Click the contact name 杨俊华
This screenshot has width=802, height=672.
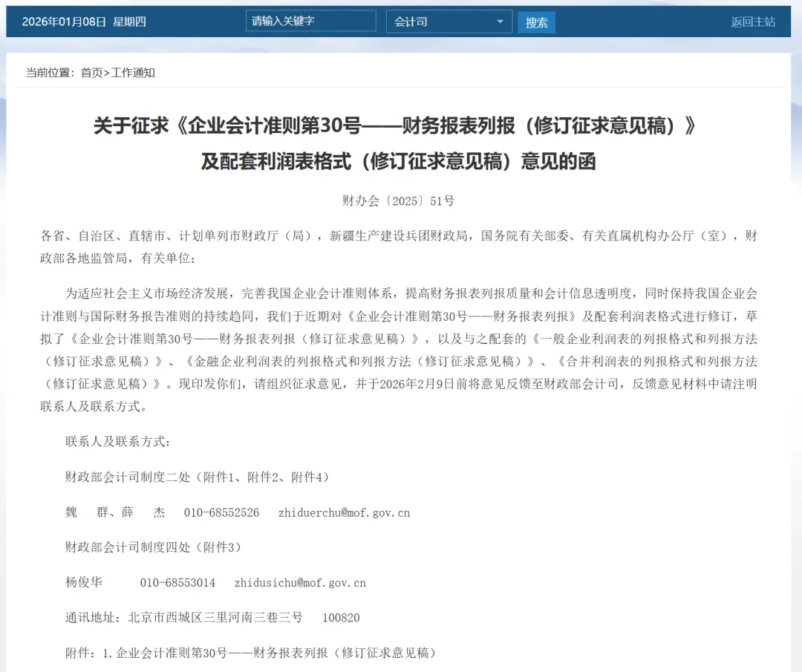coord(84,582)
